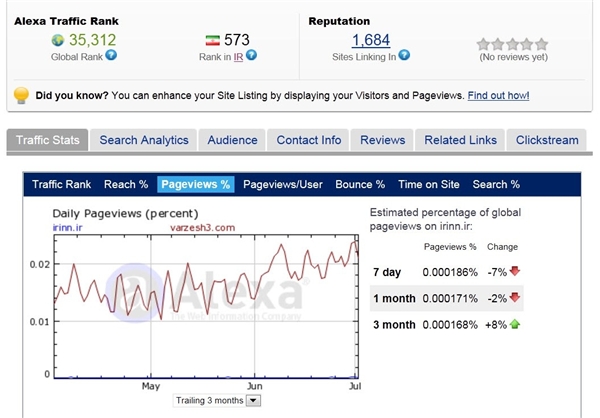The width and height of the screenshot is (600, 418).
Task: Click the 1,684 sites linking in link
Action: (x=371, y=40)
